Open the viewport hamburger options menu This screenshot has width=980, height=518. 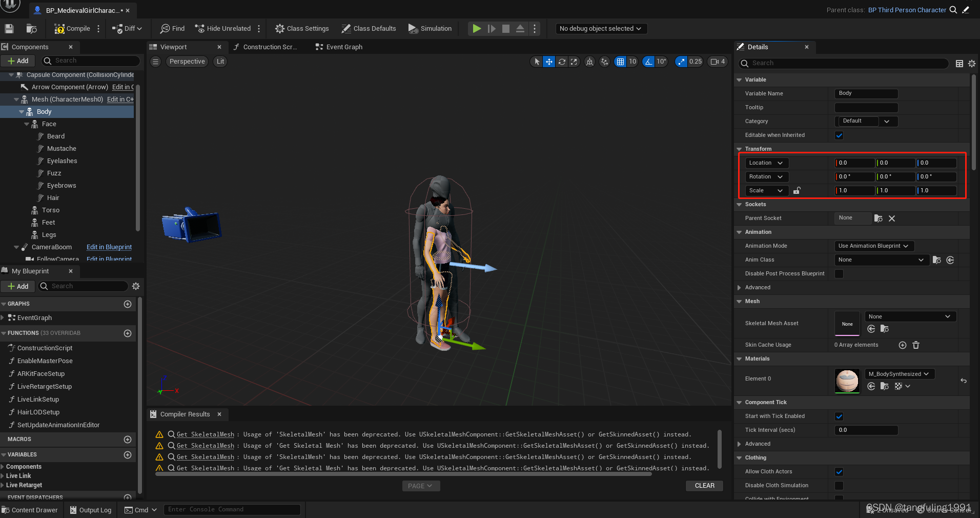156,62
